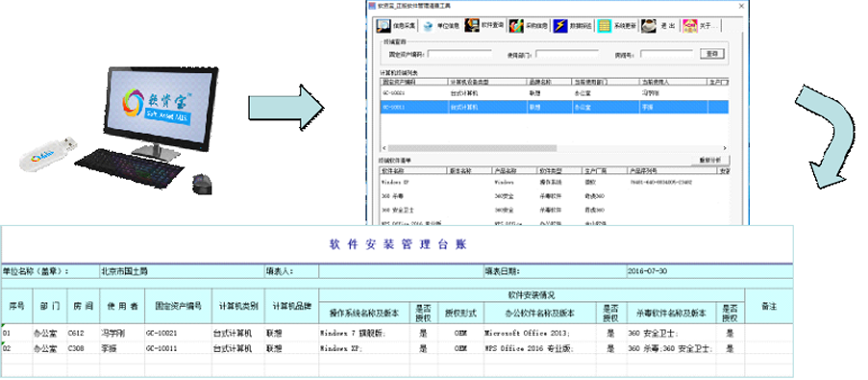Open the 信息采集 magnifier toolbar icon

(x=384, y=25)
